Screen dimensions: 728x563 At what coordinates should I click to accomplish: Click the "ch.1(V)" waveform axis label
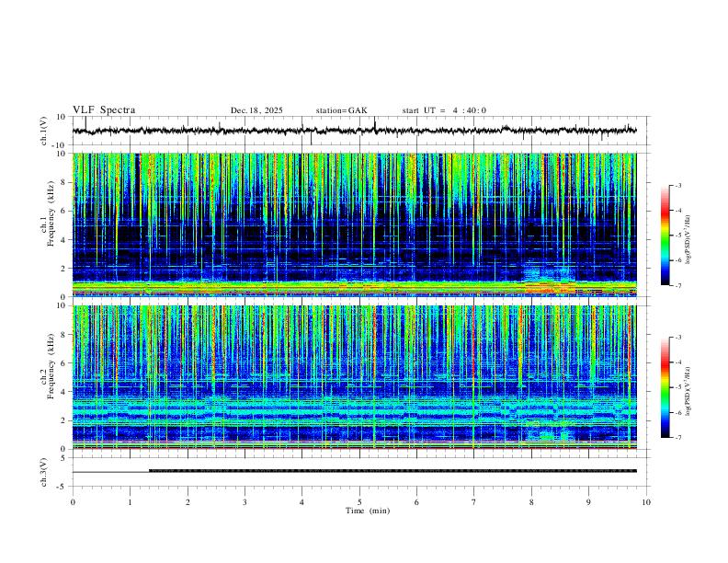(44, 131)
